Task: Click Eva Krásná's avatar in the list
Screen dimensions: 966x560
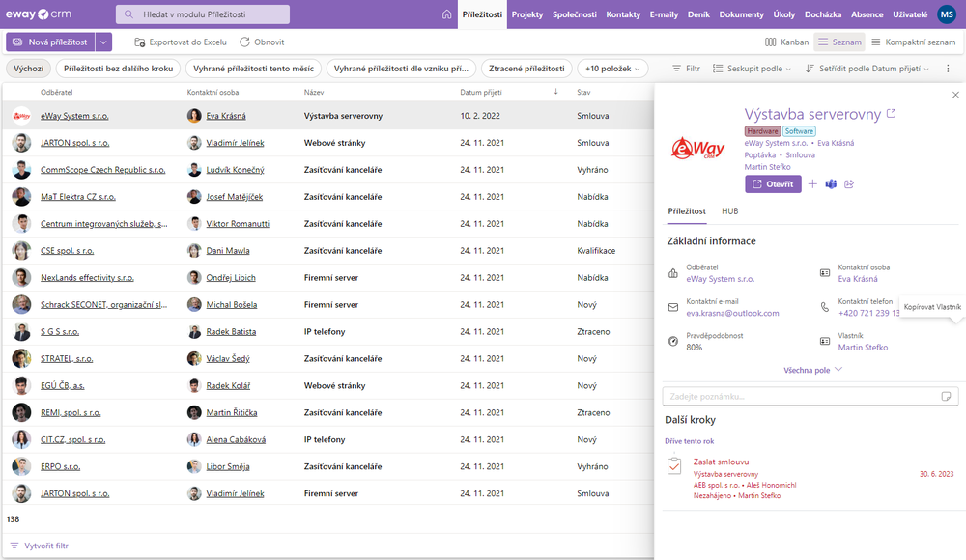Action: (x=194, y=116)
